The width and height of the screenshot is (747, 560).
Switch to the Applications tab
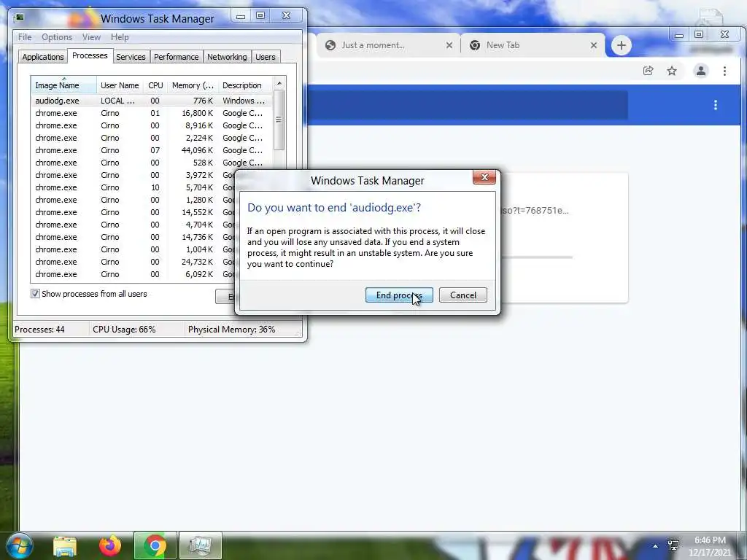(43, 57)
